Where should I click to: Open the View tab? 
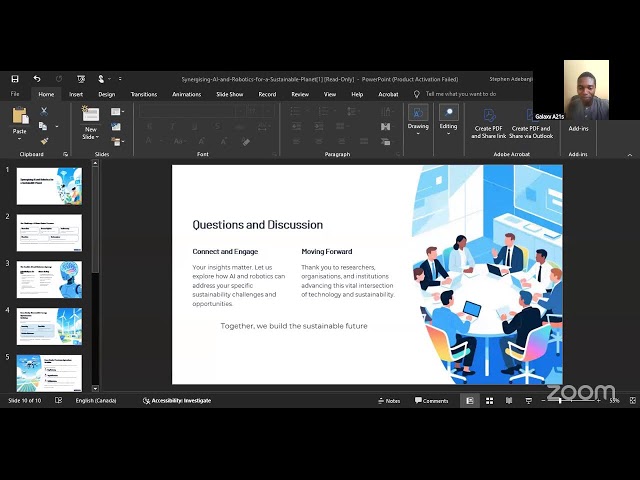pyautogui.click(x=330, y=94)
